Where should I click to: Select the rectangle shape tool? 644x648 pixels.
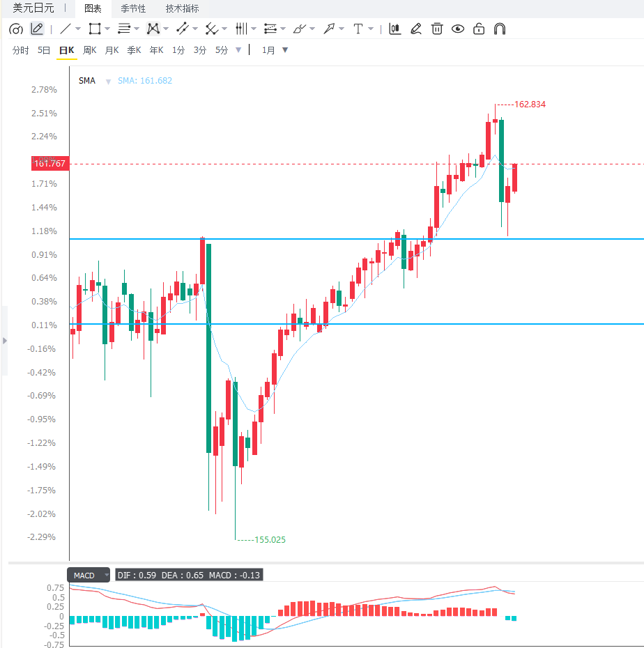point(95,29)
